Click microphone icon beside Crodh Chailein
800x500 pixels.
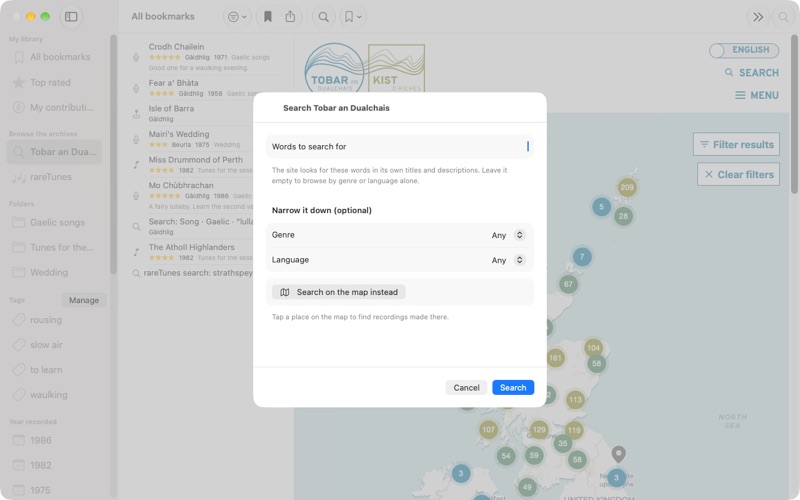(x=136, y=57)
